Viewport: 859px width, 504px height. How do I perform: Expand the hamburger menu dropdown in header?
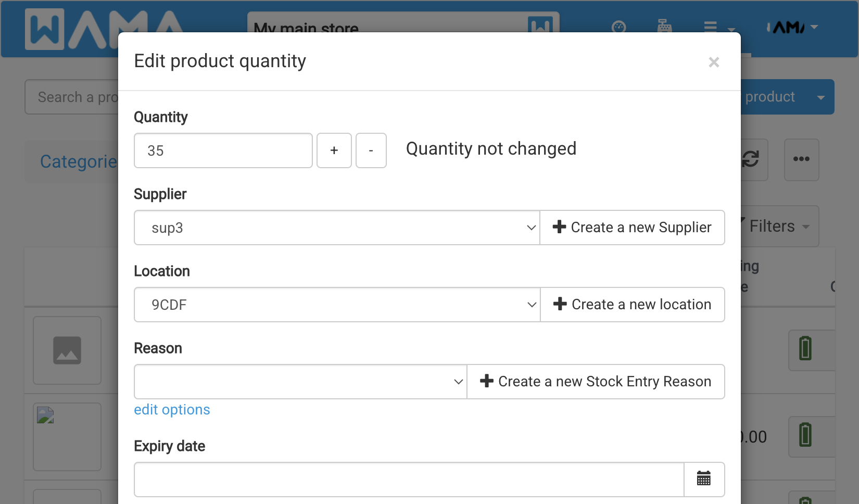[x=719, y=28]
